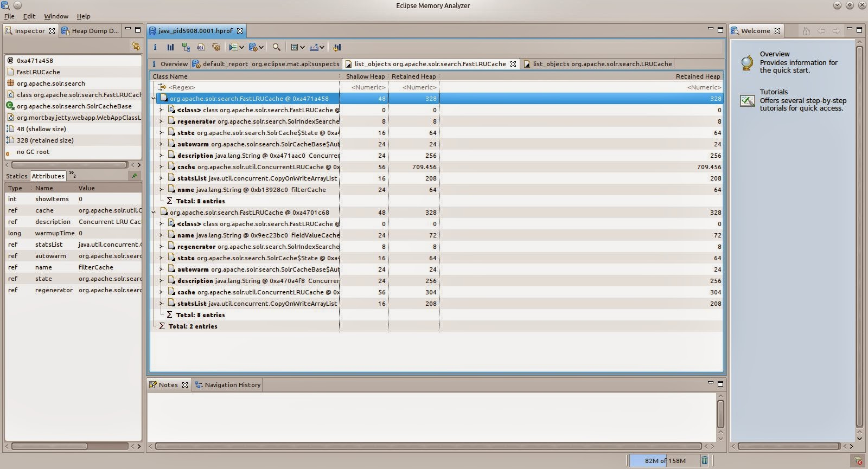
Task: Click the red status icon at bottom-right corner
Action: tap(858, 461)
